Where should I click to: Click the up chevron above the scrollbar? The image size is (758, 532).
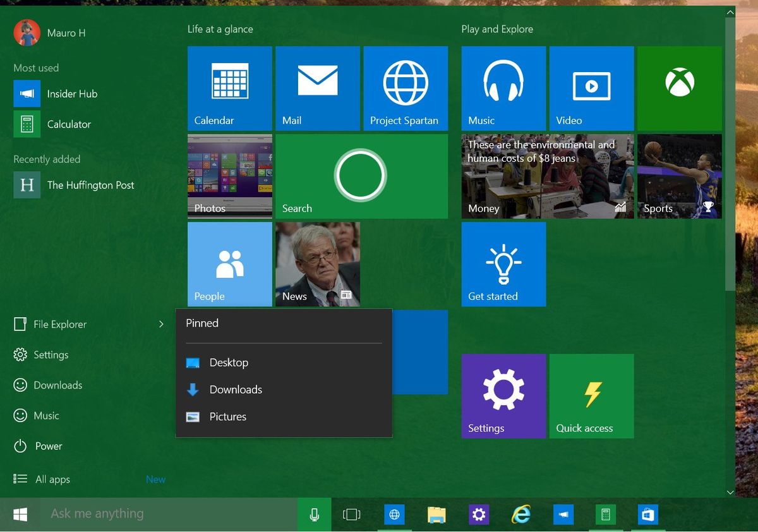[x=730, y=12]
